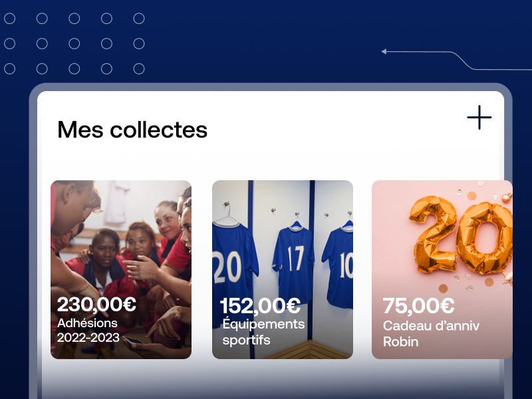Click the Cadeau d'anniv Robin label
The image size is (532, 399).
[x=431, y=334]
